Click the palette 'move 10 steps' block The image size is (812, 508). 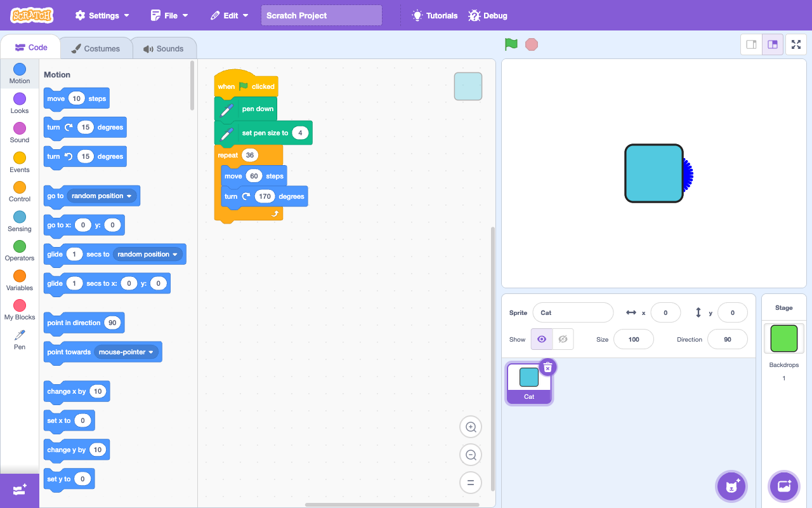click(x=77, y=99)
